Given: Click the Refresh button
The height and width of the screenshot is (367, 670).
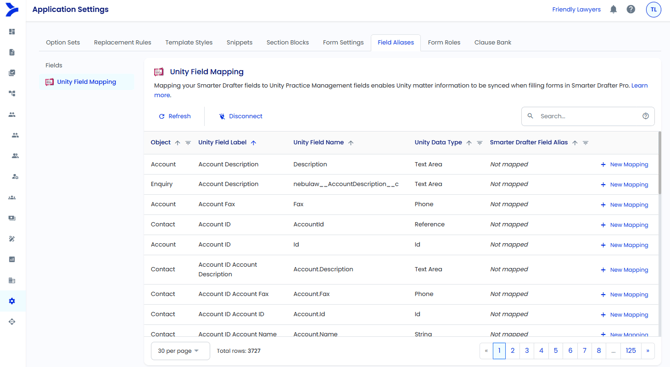Looking at the screenshot, I should [175, 116].
